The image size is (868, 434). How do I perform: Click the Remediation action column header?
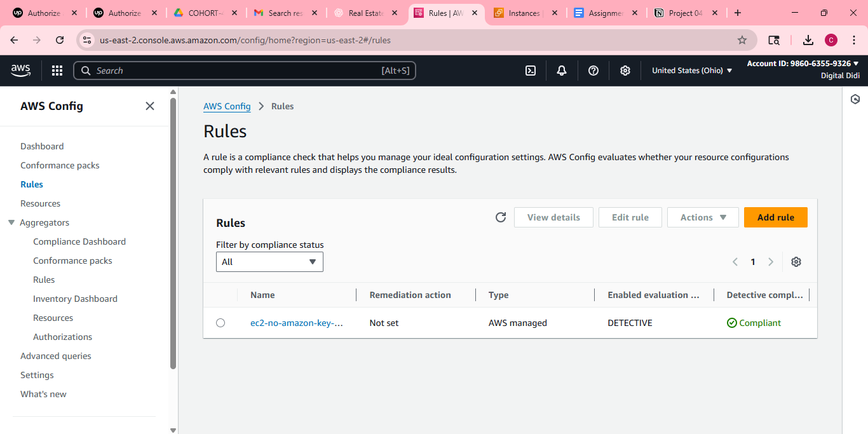[410, 295]
